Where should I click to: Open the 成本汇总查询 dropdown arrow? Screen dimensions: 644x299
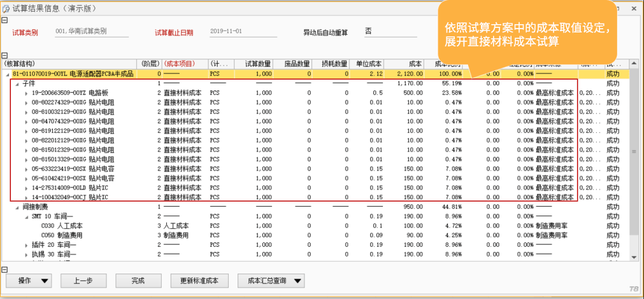[x=297, y=281]
